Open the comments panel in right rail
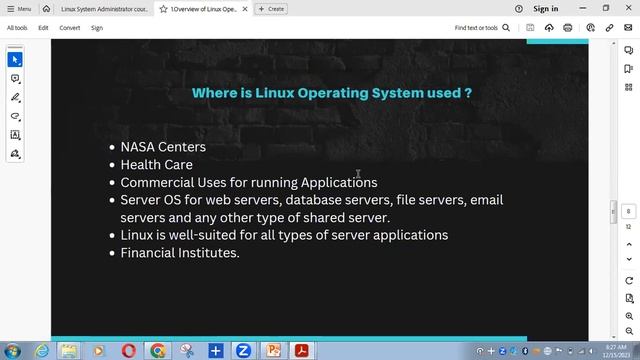This screenshot has width=640, height=360. coord(629,50)
